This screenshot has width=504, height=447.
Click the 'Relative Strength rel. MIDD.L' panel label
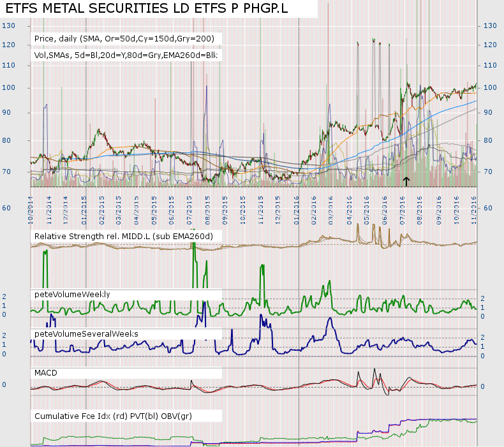123,236
